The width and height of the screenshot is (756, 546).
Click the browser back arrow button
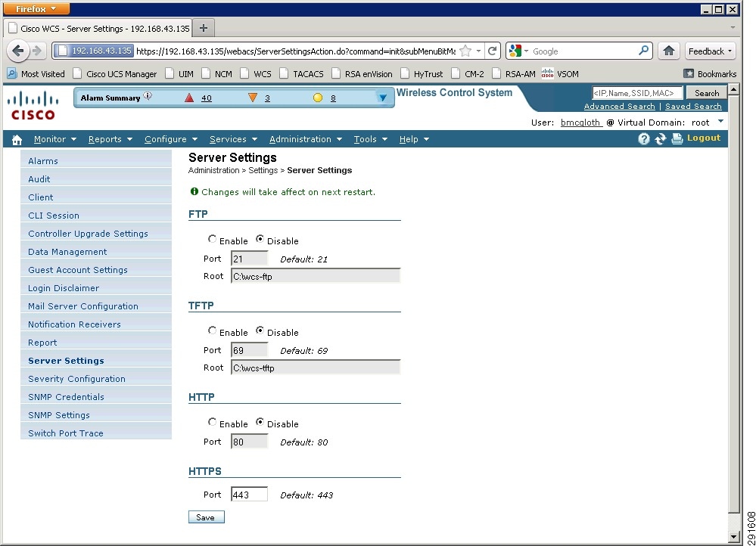[x=17, y=51]
